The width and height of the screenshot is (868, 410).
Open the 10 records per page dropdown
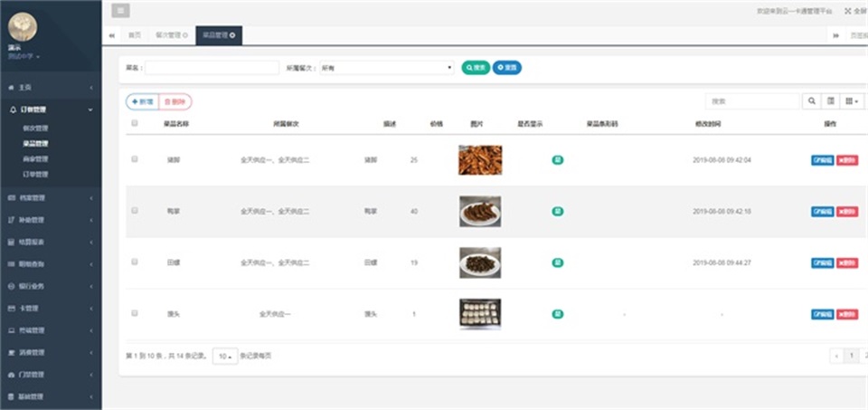click(225, 357)
